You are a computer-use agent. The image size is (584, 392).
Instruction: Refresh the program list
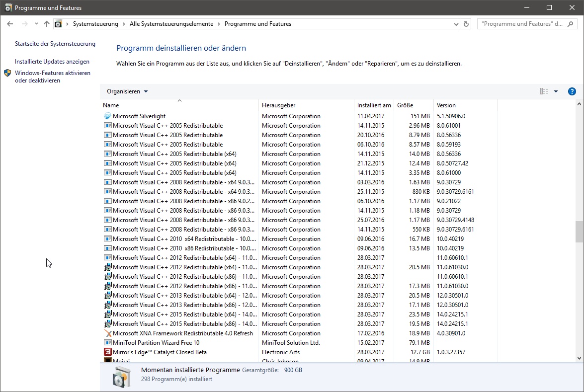466,24
